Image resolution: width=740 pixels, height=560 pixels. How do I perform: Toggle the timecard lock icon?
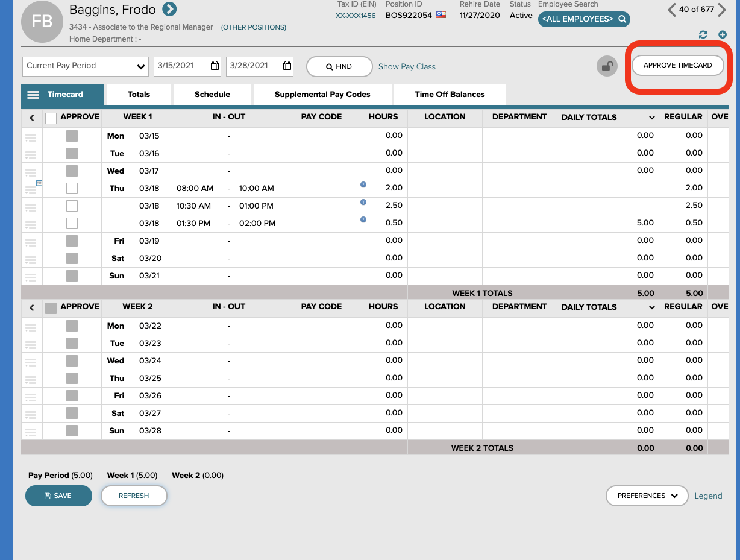coord(607,66)
